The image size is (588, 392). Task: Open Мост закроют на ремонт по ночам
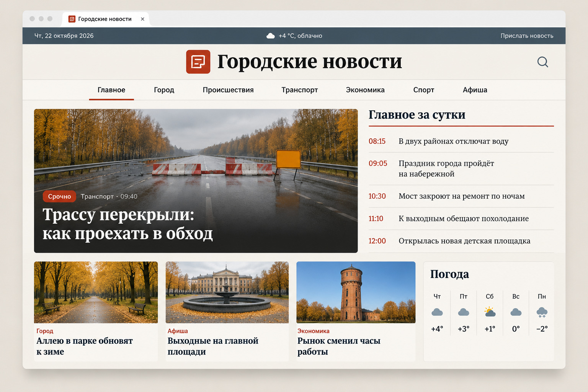tap(462, 196)
